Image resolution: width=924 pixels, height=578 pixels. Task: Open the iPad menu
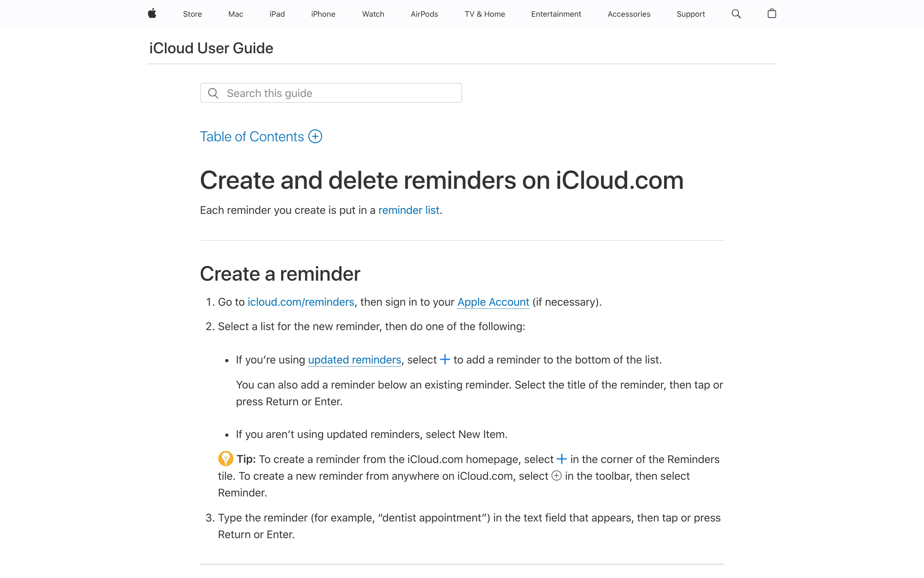[277, 14]
